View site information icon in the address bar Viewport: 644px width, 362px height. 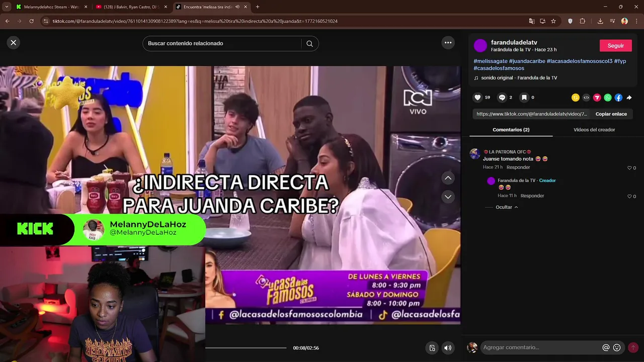(46, 21)
